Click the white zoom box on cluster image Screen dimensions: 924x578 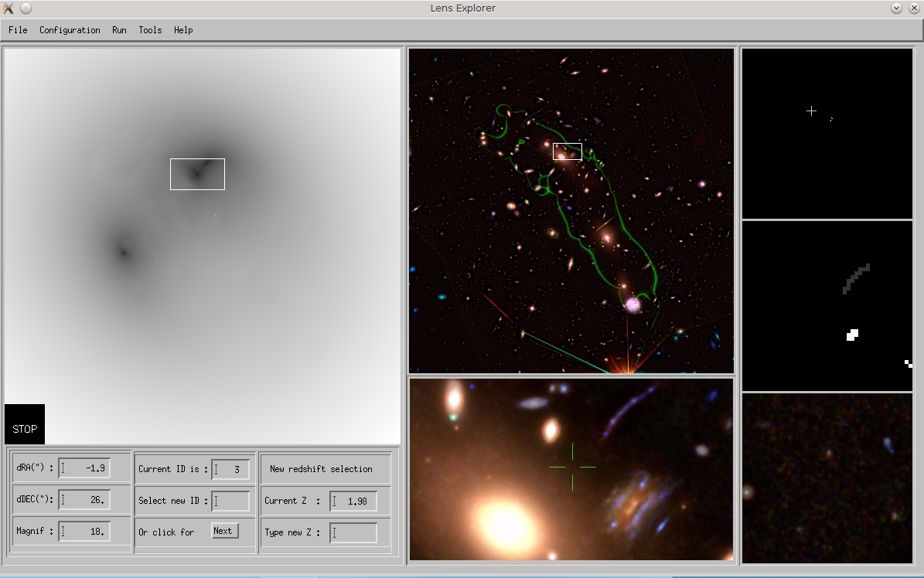568,144
